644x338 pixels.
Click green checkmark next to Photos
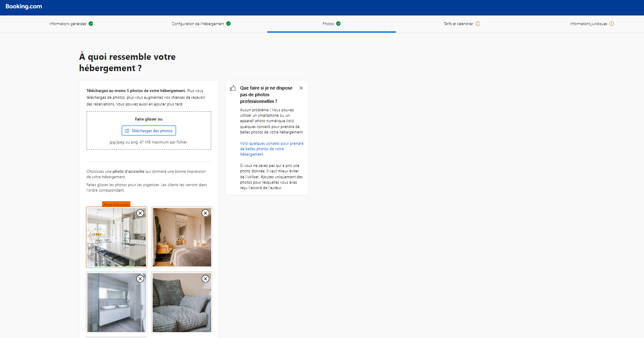click(338, 24)
